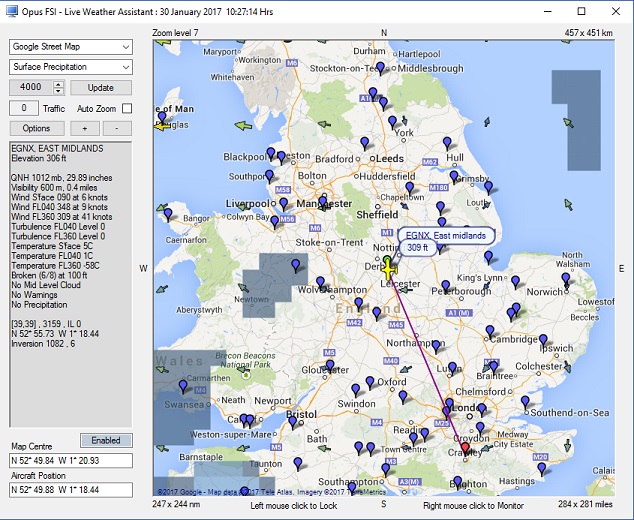Screen dimensions: 634x520
Task: Select the station pin near Taunton
Action: coord(298,463)
